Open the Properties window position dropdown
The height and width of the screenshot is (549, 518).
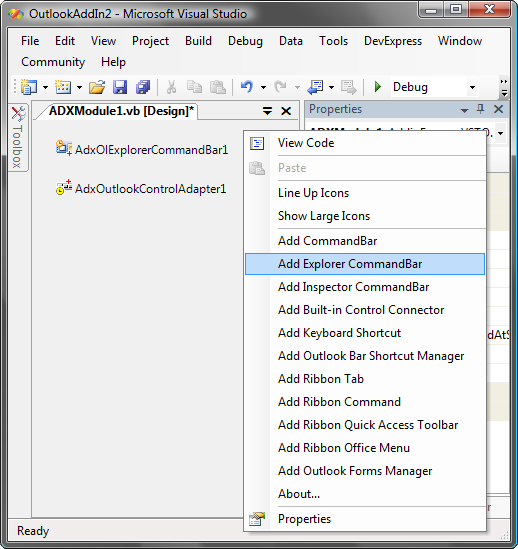[x=464, y=110]
